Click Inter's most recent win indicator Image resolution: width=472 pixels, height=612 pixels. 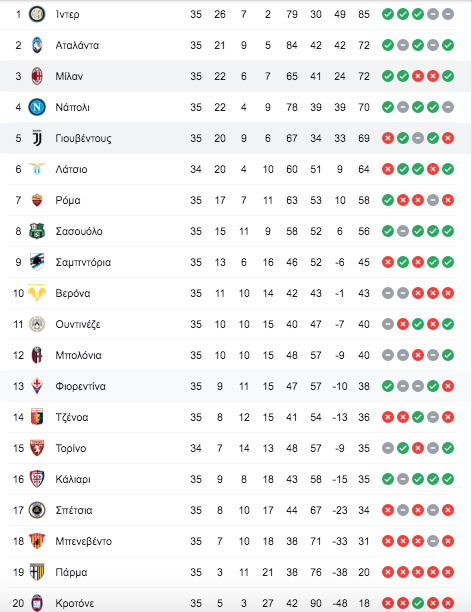point(388,14)
